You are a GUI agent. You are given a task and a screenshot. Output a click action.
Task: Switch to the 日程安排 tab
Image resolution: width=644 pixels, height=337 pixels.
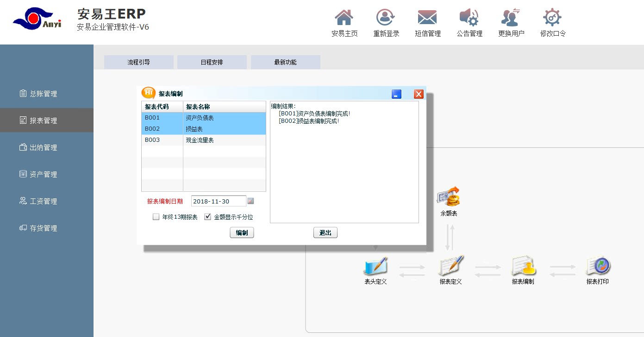pyautogui.click(x=212, y=62)
